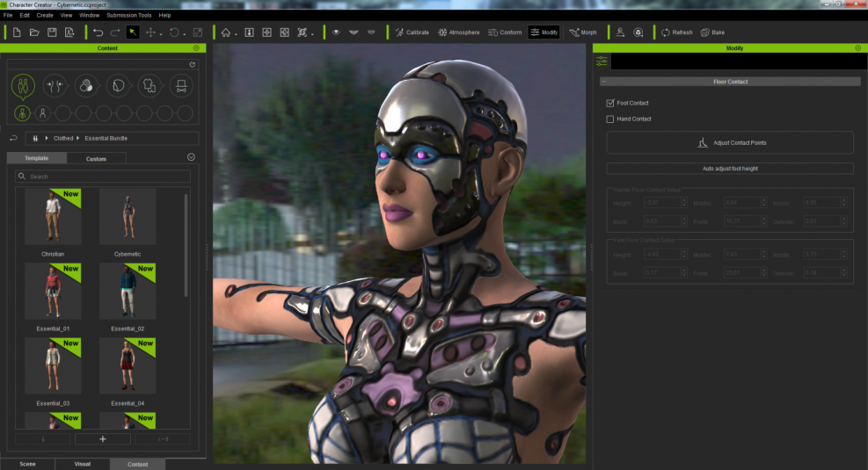The image size is (868, 470).
Task: Disable the Foot Contact checkbox
Action: (x=611, y=103)
